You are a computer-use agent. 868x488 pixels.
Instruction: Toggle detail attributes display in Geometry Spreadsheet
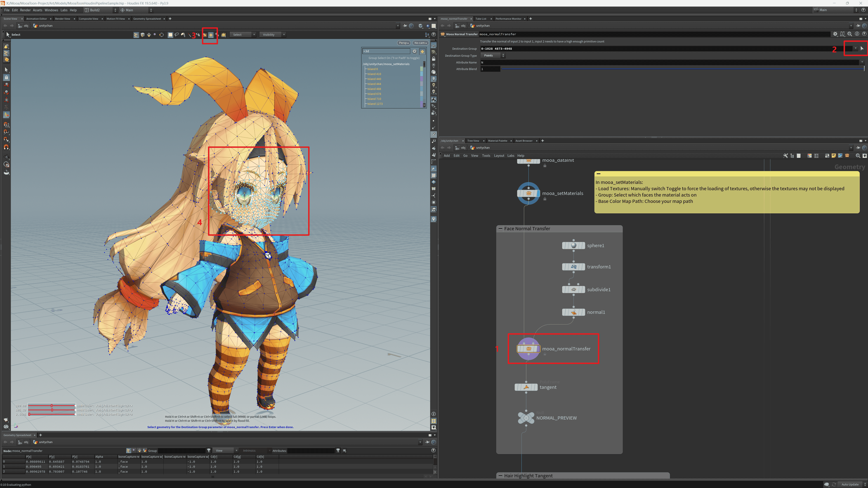pos(145,451)
